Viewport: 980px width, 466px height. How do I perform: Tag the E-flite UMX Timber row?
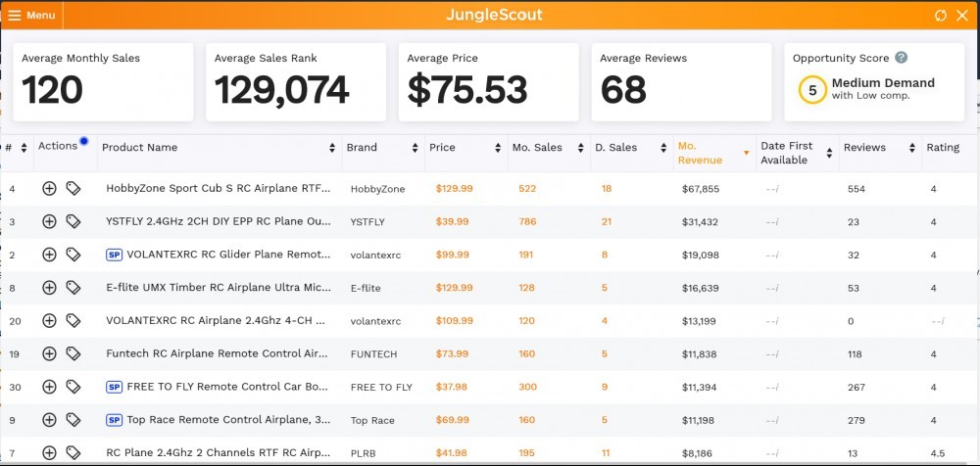(x=73, y=288)
